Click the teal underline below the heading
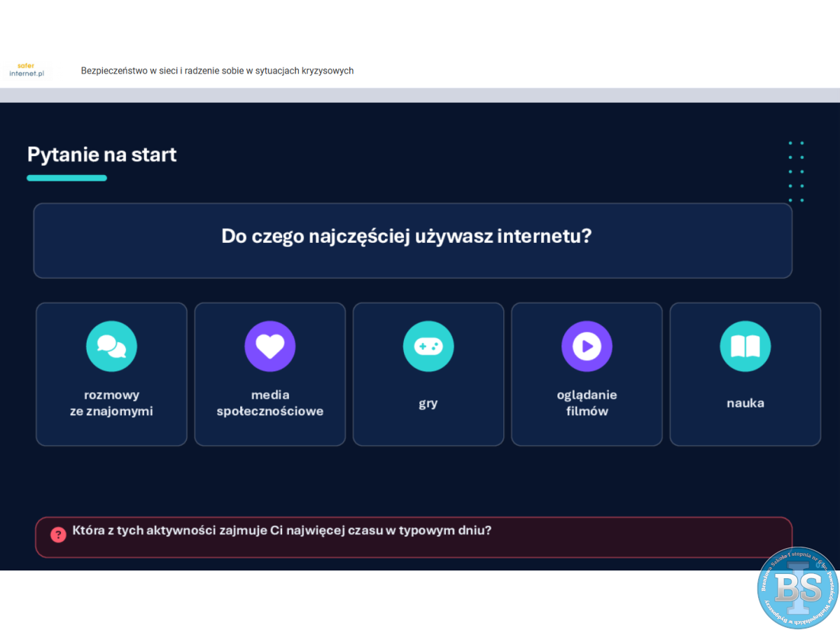The width and height of the screenshot is (840, 630). [66, 178]
